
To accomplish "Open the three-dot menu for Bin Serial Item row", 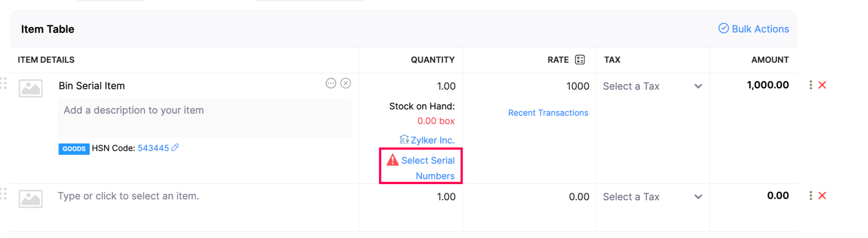I will (x=810, y=85).
